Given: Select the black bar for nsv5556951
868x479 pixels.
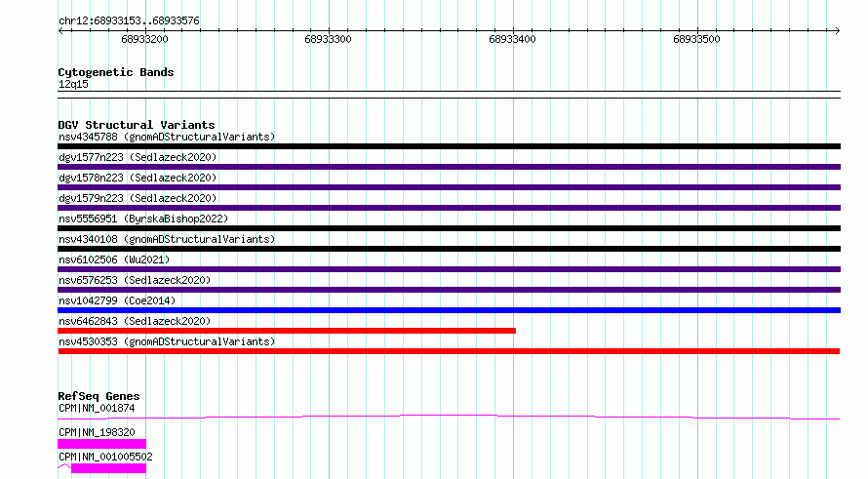Looking at the screenshot, I should coord(449,228).
